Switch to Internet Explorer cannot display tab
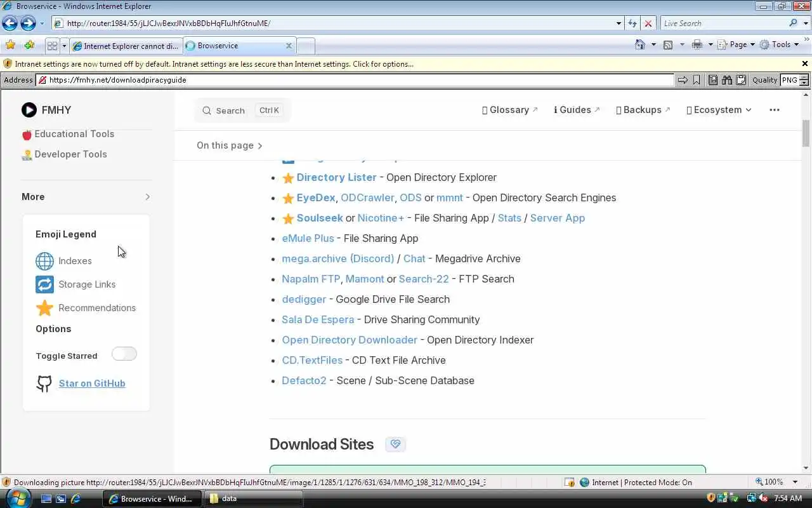Screen dimensions: 812x508 (126, 46)
